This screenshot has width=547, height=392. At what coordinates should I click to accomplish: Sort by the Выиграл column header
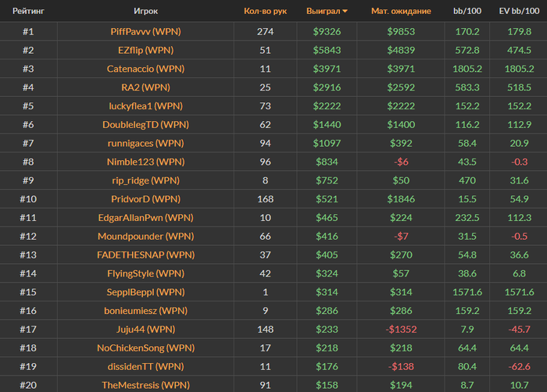pos(327,11)
